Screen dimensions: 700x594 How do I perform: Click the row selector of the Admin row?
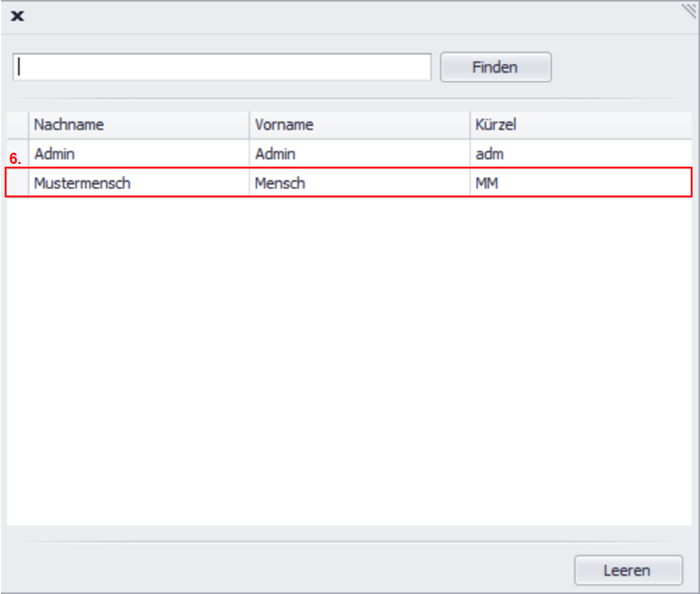pos(18,154)
